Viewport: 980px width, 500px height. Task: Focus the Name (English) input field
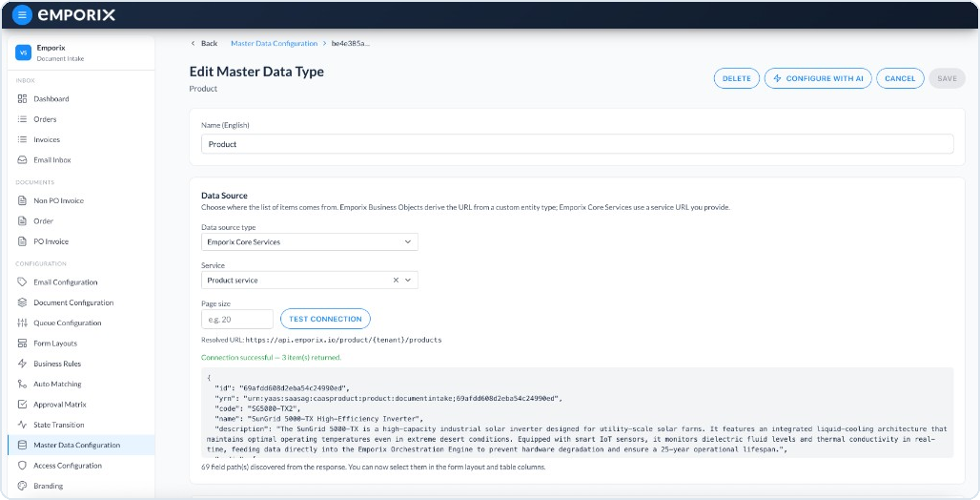[578, 144]
